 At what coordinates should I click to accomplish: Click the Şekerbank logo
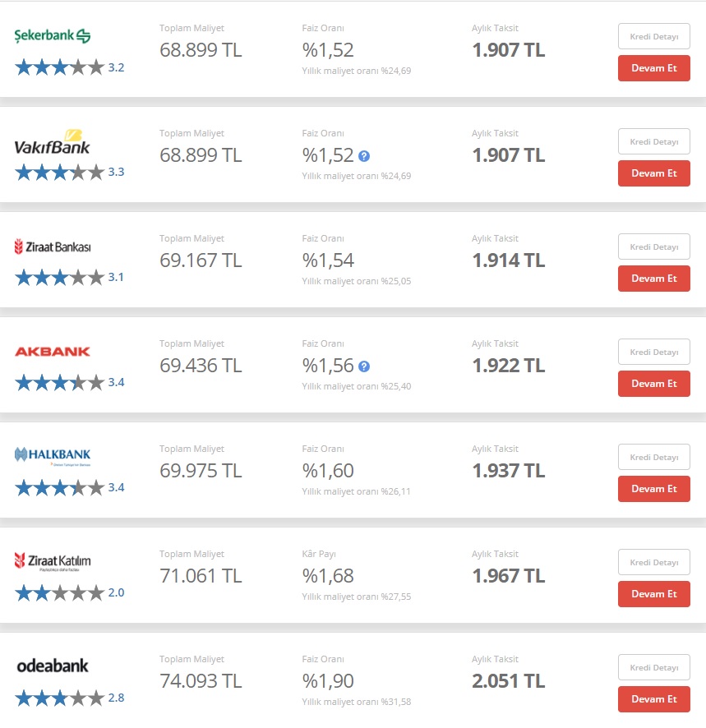tap(53, 36)
